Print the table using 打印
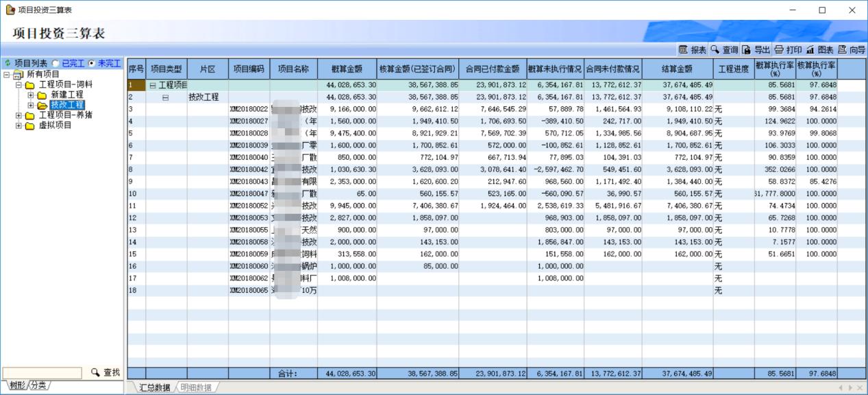 coord(788,50)
